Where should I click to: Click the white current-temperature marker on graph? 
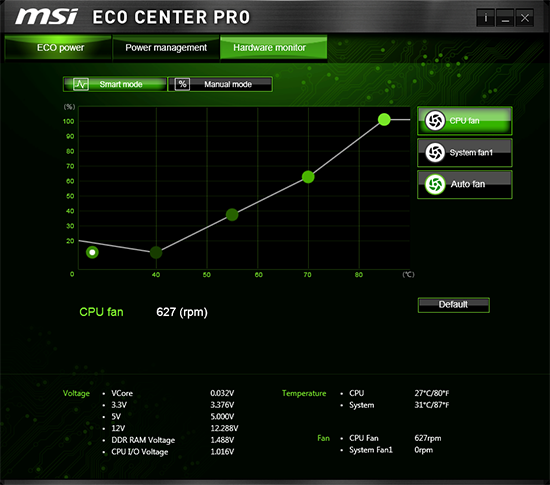click(x=92, y=252)
